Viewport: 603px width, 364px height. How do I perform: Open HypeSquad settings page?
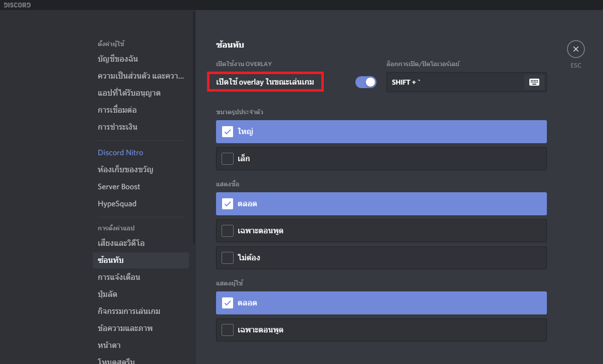117,204
